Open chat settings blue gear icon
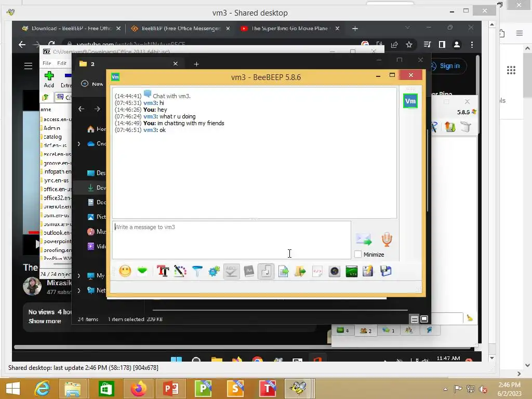532x399 pixels. (x=214, y=271)
